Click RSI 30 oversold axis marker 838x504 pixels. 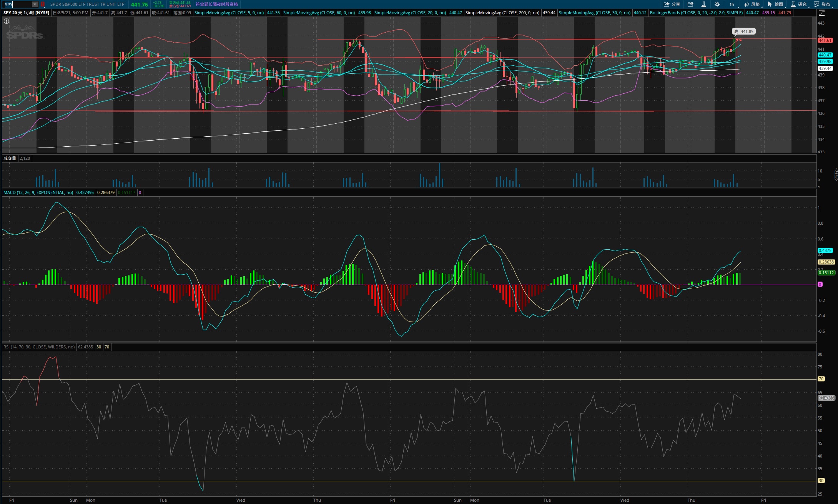821,481
